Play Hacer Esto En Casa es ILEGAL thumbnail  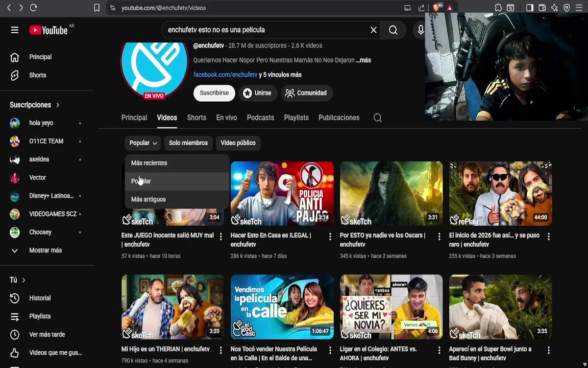click(x=282, y=193)
